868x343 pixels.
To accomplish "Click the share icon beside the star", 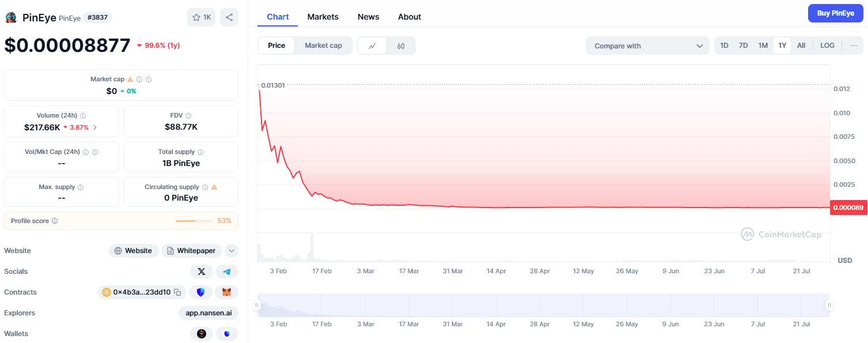I will [229, 17].
